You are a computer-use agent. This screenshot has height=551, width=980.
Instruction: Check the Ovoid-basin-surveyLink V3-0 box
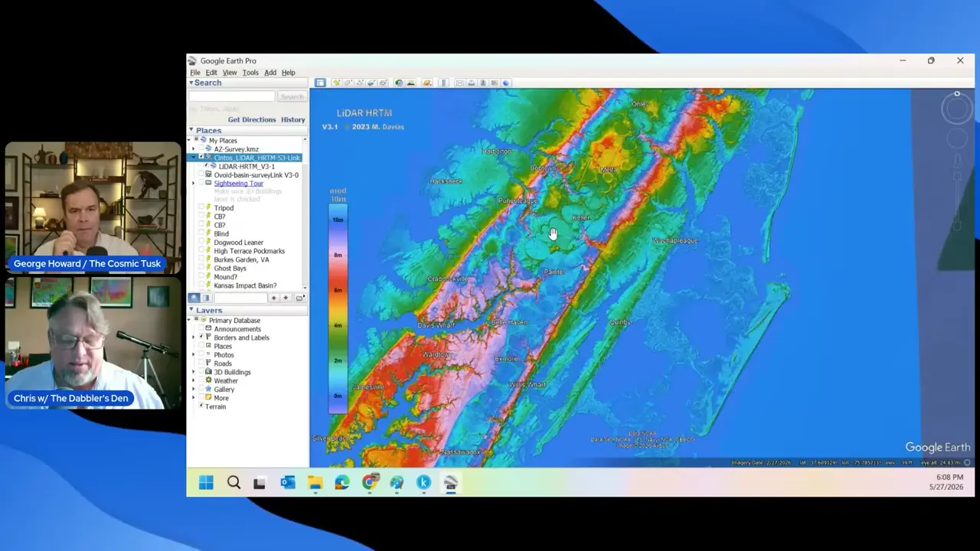point(201,175)
